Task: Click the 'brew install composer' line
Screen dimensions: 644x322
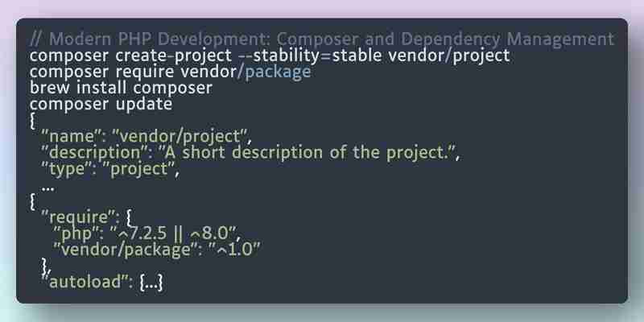Action: 122,88
